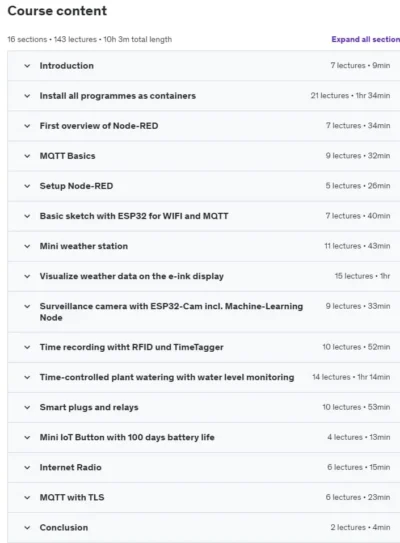This screenshot has width=400, height=543.
Task: Open the MQTT with TLS section
Action: click(x=72, y=498)
